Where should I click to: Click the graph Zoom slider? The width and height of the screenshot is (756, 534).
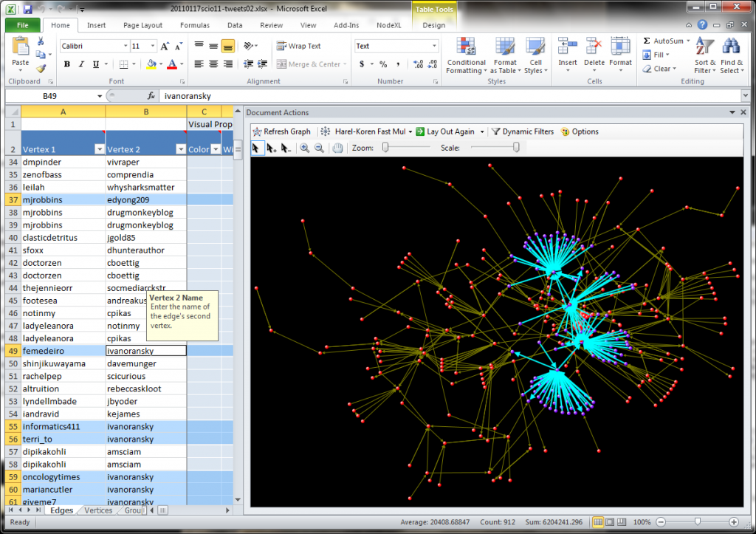[406, 148]
